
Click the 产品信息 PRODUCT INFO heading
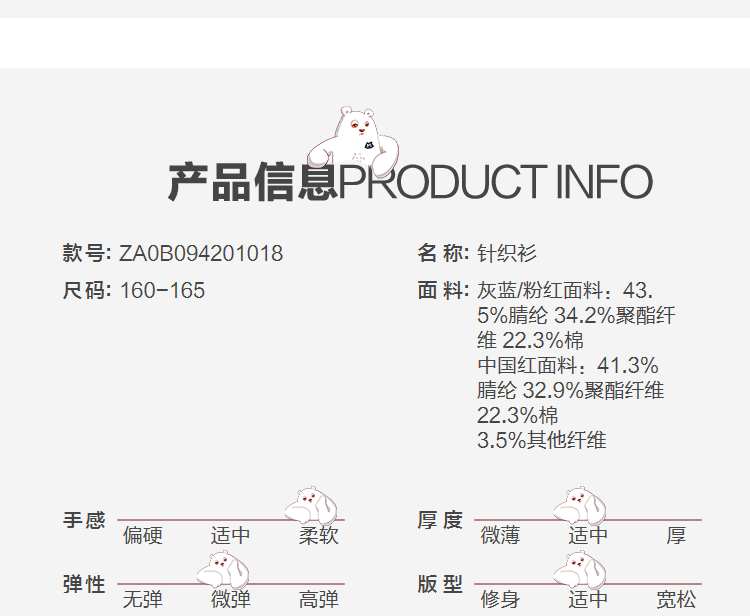click(410, 182)
